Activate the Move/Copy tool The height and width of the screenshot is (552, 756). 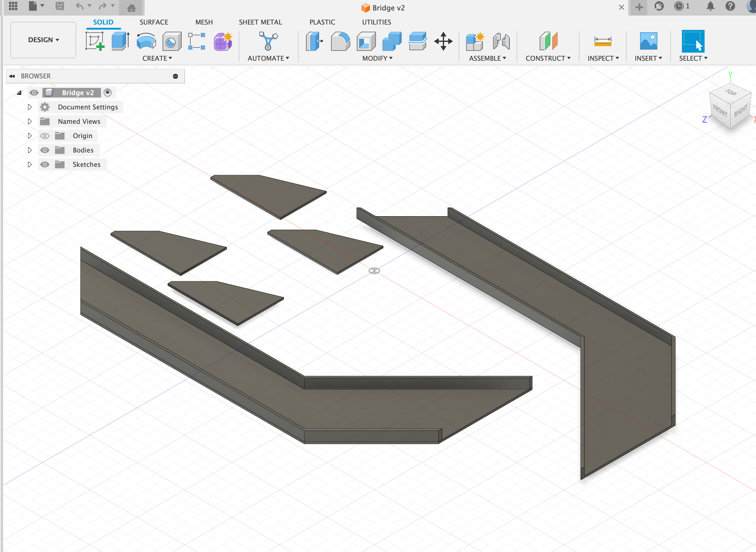point(443,41)
